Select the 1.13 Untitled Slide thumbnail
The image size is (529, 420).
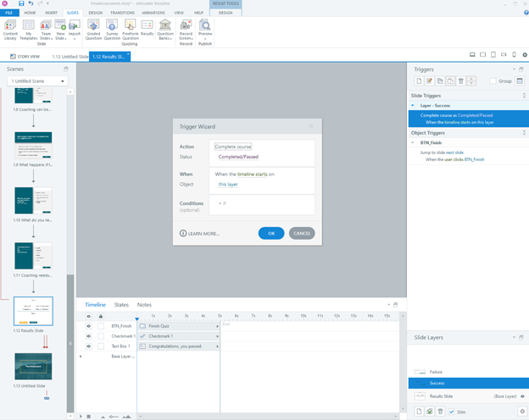pos(32,366)
